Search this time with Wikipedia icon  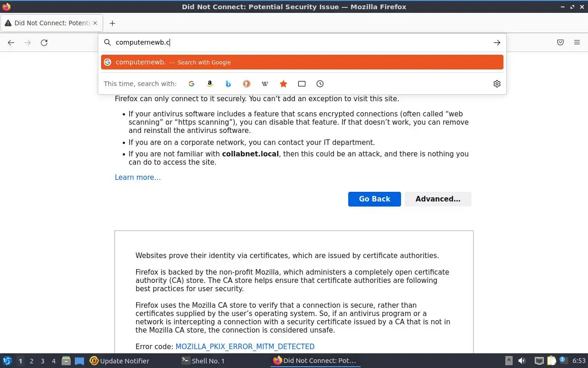(x=265, y=84)
